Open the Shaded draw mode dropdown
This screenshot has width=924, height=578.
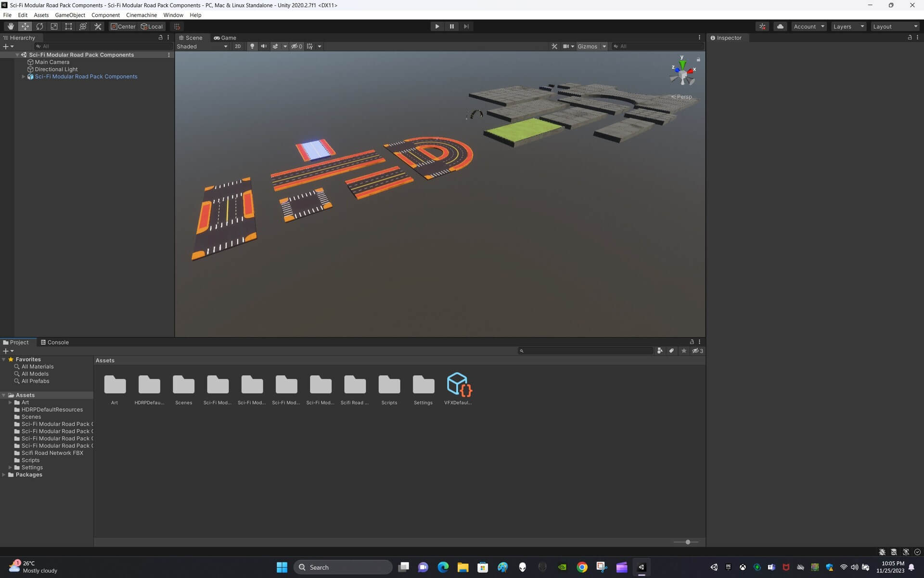pos(202,46)
